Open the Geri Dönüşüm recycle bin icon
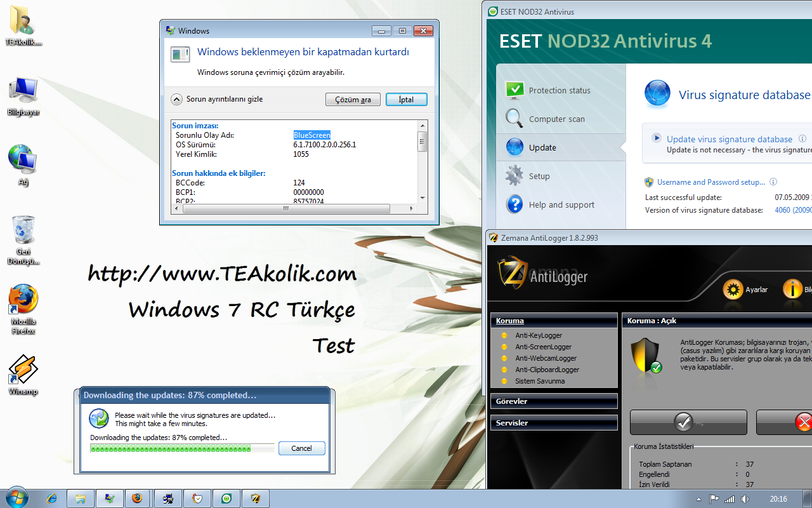The height and width of the screenshot is (508, 812). (x=23, y=239)
